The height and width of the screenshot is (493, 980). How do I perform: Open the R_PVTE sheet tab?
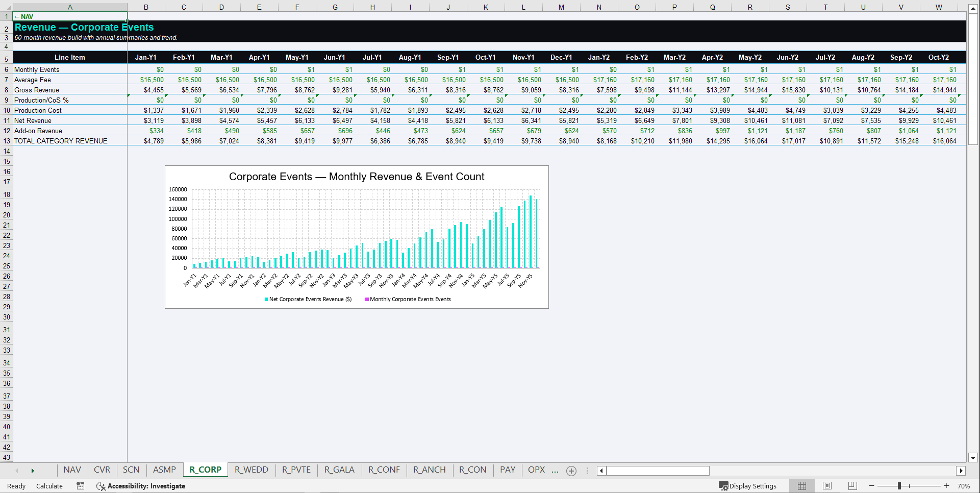coord(296,470)
